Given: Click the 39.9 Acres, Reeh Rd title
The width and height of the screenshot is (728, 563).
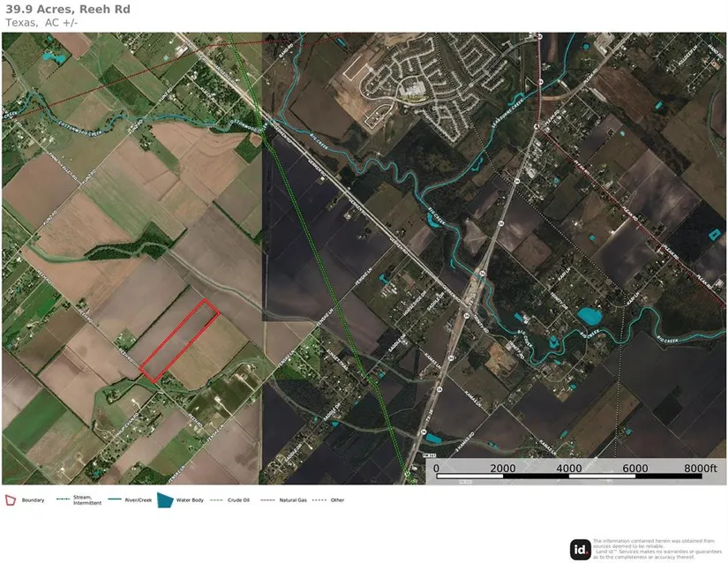Looking at the screenshot, I should [66, 10].
